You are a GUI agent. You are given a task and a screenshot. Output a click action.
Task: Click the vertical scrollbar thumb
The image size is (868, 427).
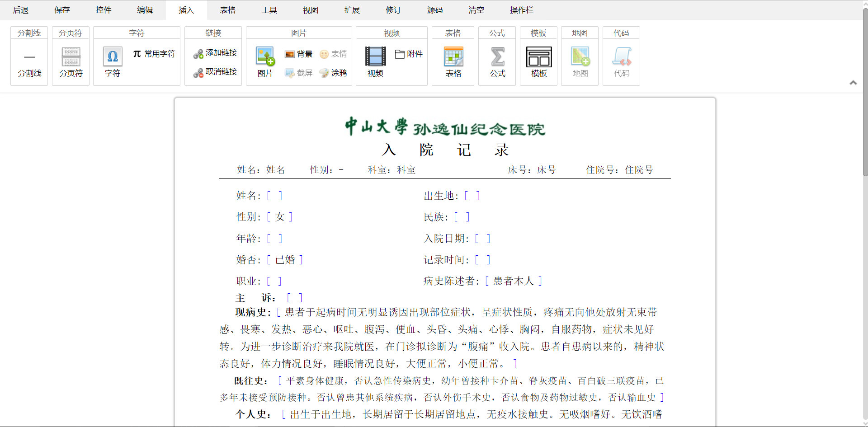point(865,90)
